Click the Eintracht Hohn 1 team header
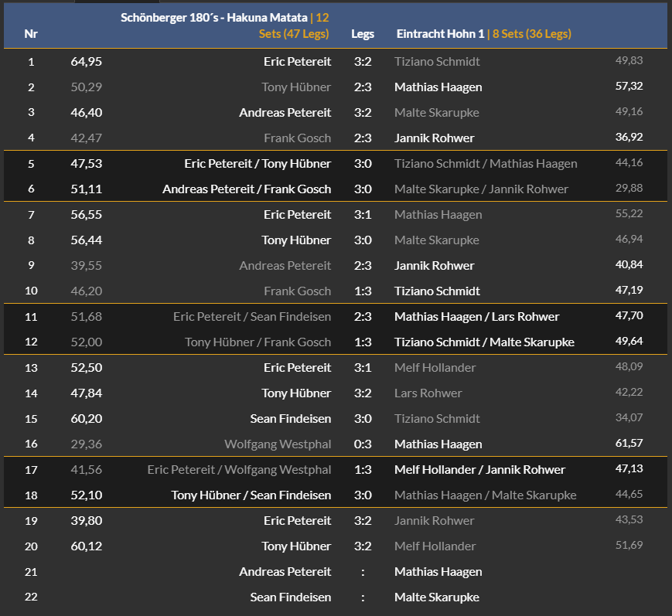672x616 pixels. pos(440,34)
